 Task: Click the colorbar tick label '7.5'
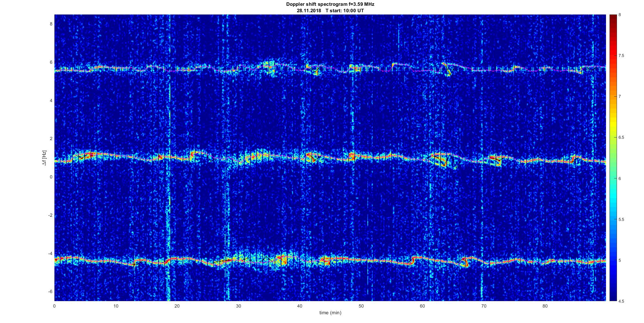[621, 56]
